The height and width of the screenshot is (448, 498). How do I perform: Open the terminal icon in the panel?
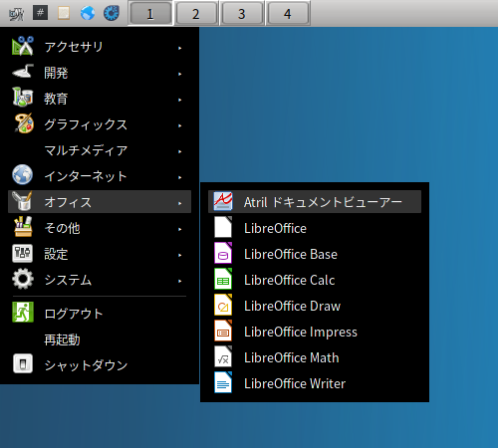tap(40, 13)
